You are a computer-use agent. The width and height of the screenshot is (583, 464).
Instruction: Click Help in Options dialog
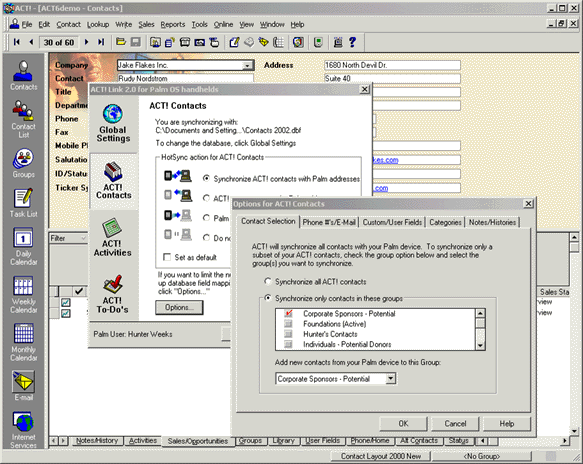[x=506, y=423]
